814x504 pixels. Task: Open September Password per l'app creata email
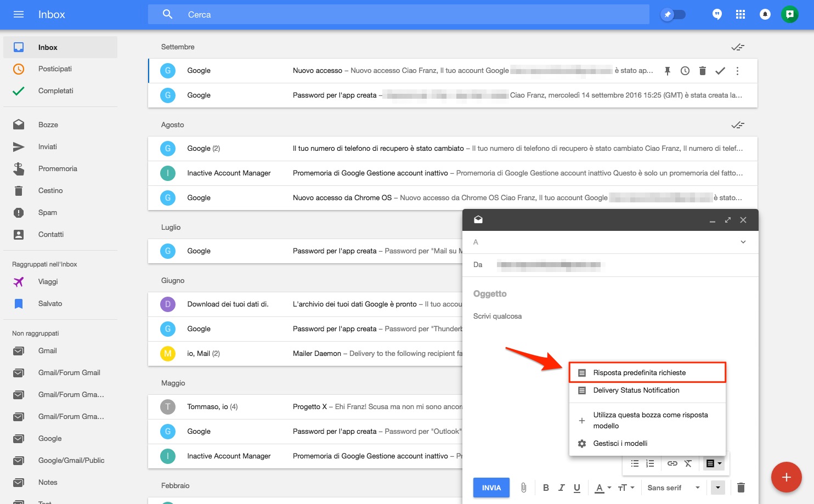(x=453, y=95)
